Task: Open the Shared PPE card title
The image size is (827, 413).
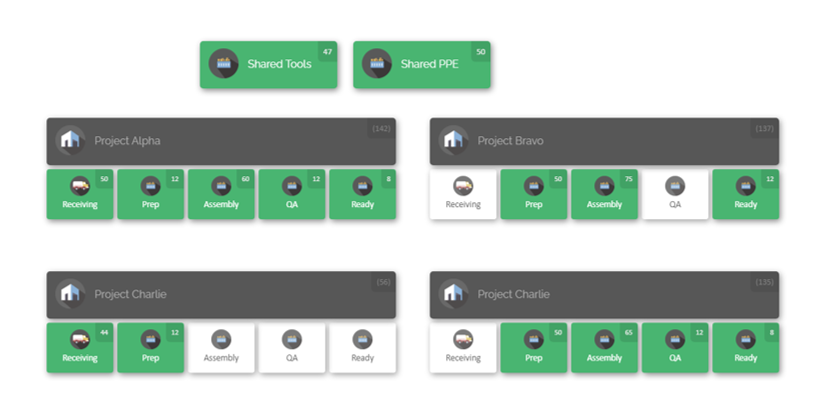Action: click(429, 64)
